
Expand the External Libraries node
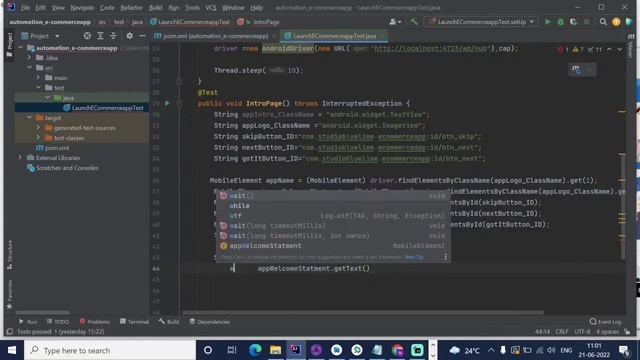coord(20,158)
